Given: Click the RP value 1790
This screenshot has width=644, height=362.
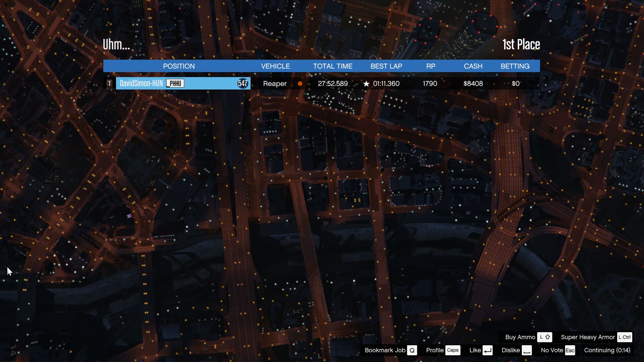Looking at the screenshot, I should click(x=430, y=84).
